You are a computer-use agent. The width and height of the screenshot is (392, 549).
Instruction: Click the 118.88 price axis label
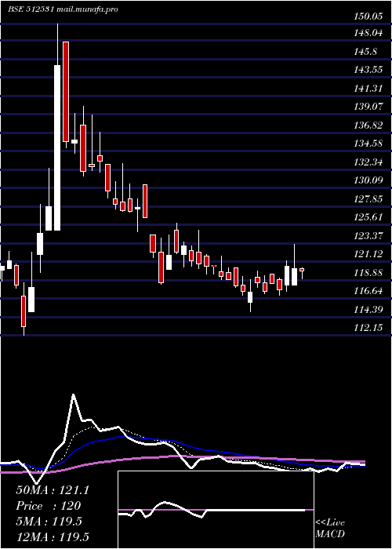[368, 272]
